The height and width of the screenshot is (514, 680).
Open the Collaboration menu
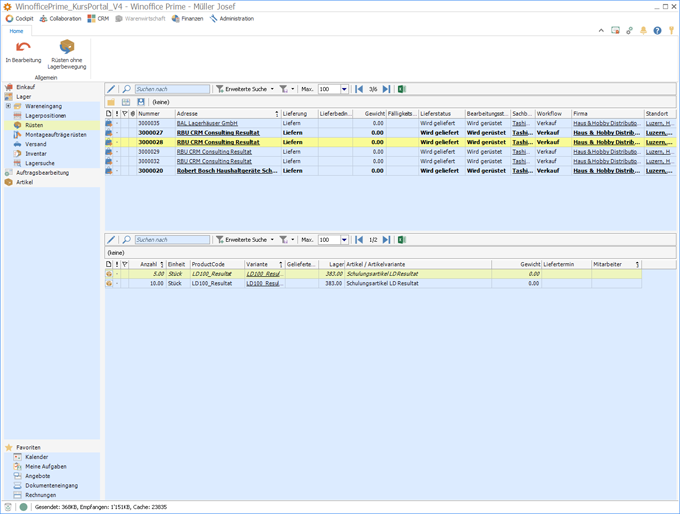(x=60, y=19)
